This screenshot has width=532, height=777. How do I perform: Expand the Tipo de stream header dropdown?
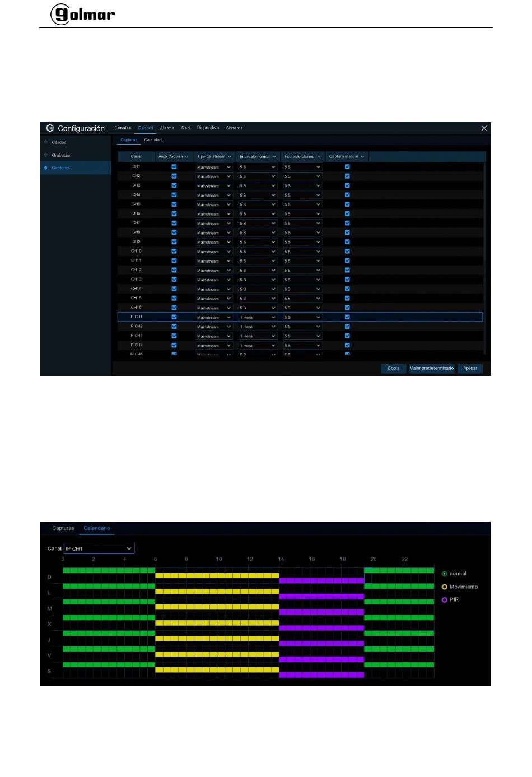coord(229,157)
